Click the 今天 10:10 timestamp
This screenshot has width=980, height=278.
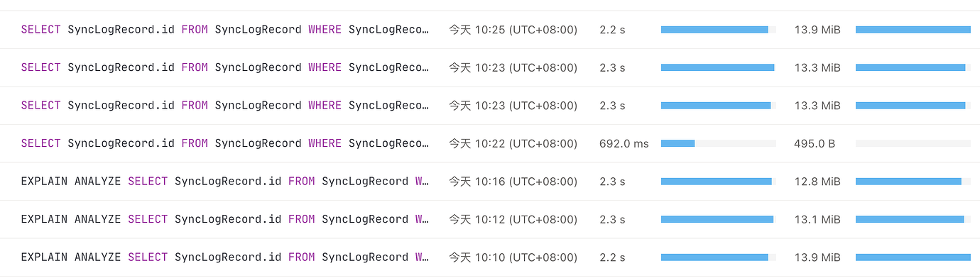[x=513, y=257]
